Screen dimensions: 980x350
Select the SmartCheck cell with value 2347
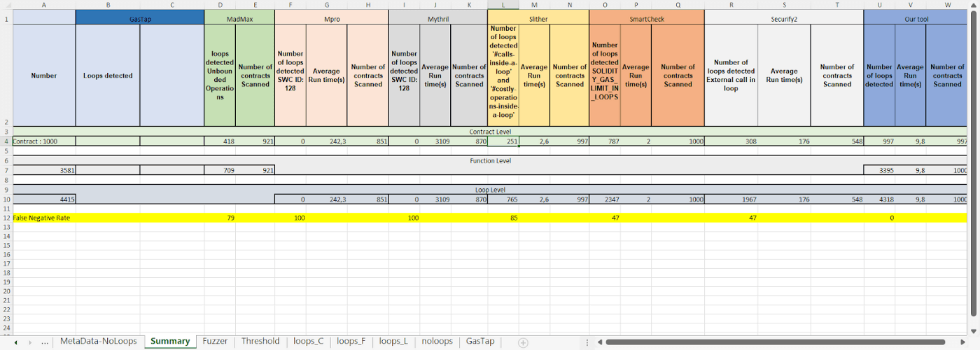(605, 199)
